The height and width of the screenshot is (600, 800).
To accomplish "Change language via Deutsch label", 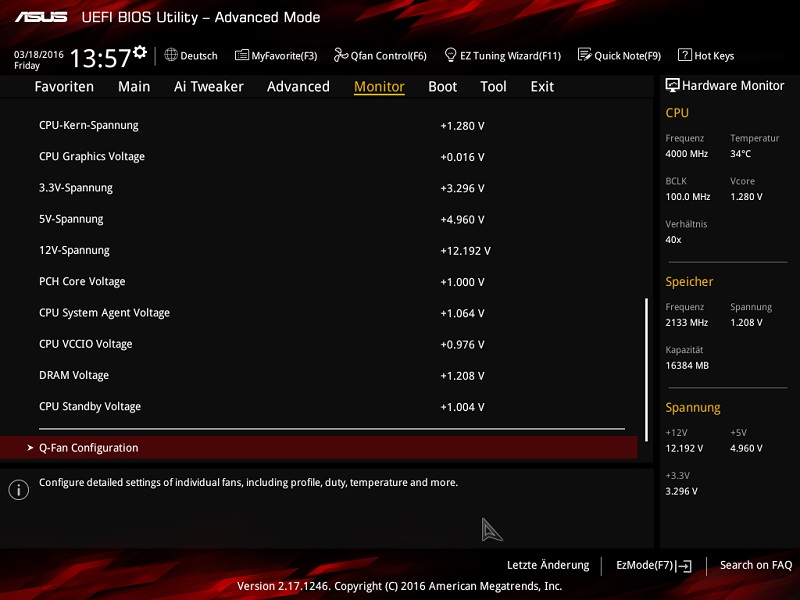I will (198, 56).
